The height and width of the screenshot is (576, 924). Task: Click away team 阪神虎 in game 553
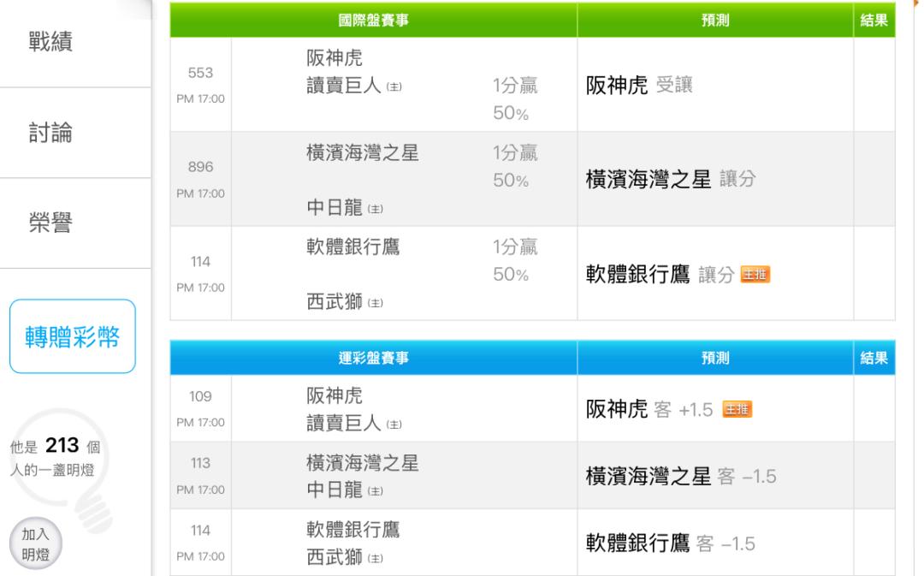335,58
